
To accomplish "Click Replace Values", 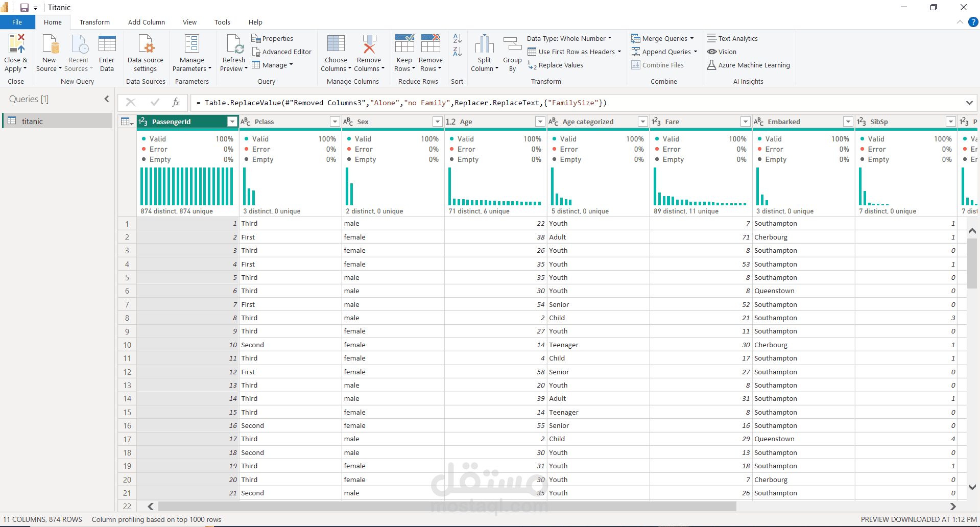I will pyautogui.click(x=555, y=65).
